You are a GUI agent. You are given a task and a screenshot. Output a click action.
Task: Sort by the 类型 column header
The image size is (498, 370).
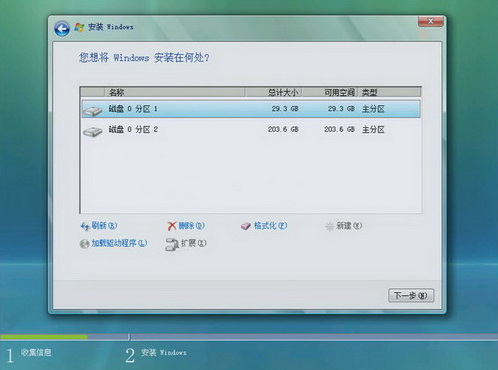click(x=389, y=92)
